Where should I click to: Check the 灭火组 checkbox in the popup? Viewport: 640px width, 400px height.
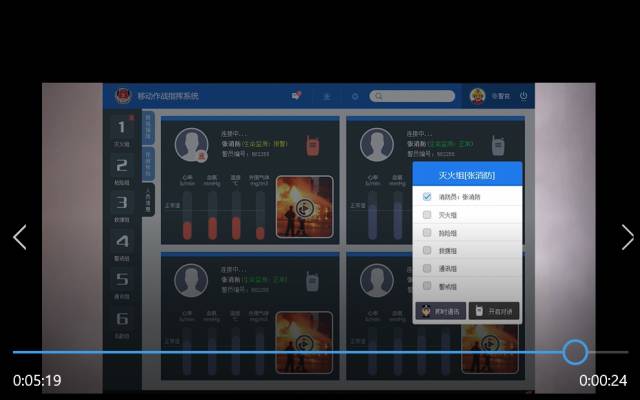(427, 215)
